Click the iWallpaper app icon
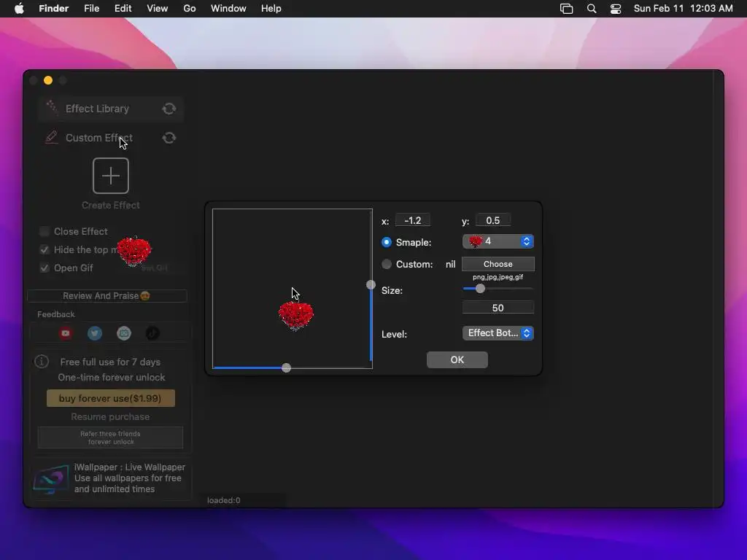 50,479
